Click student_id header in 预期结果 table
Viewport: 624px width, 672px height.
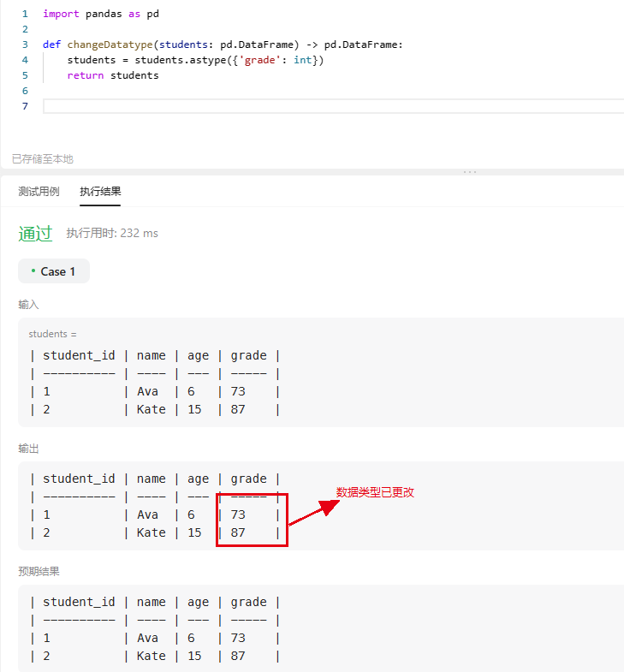click(79, 602)
